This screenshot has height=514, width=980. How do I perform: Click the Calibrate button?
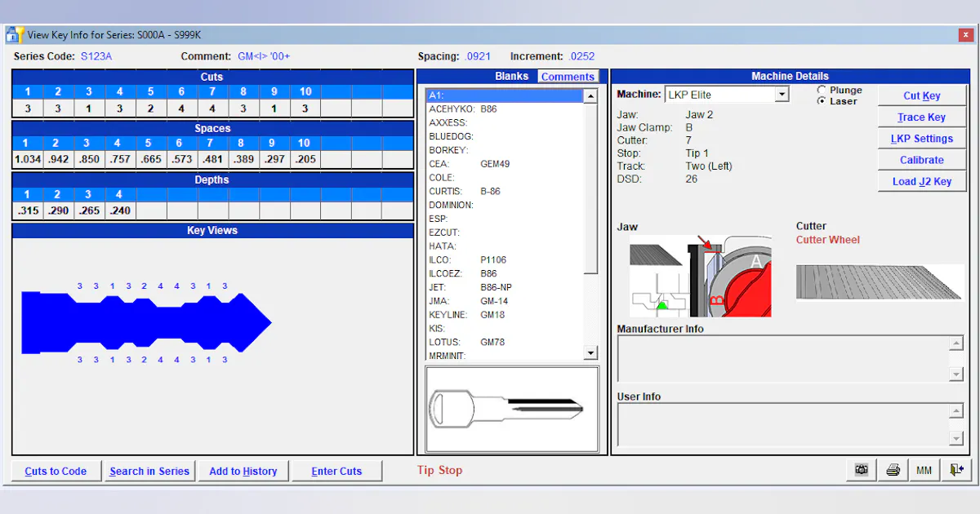(x=922, y=160)
